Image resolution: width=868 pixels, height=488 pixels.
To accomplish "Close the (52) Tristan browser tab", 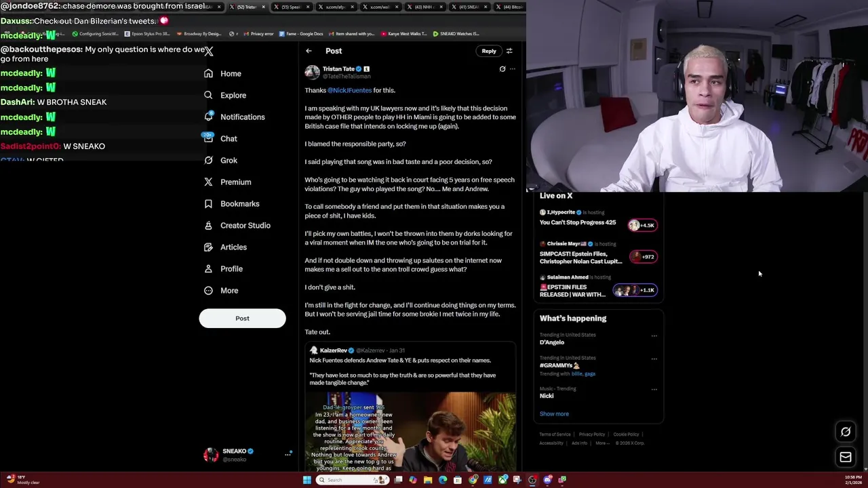I will (264, 7).
